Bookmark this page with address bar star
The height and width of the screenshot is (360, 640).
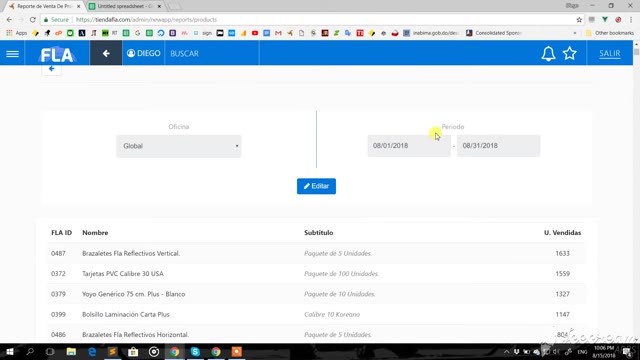[x=579, y=20]
